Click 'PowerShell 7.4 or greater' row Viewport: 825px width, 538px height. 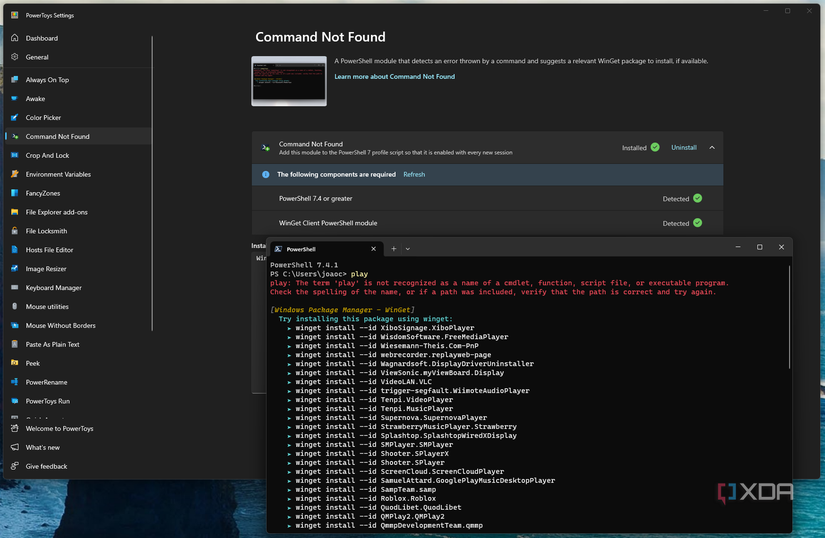487,199
